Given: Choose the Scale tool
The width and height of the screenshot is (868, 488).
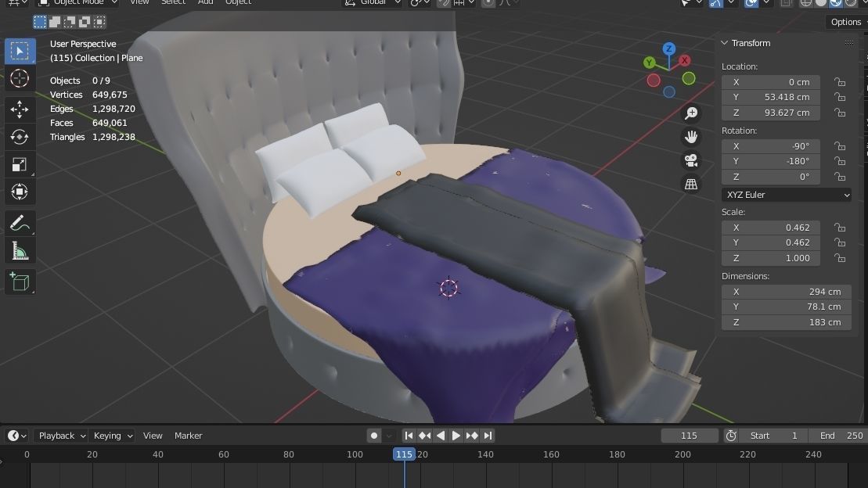Looking at the screenshot, I should (20, 164).
